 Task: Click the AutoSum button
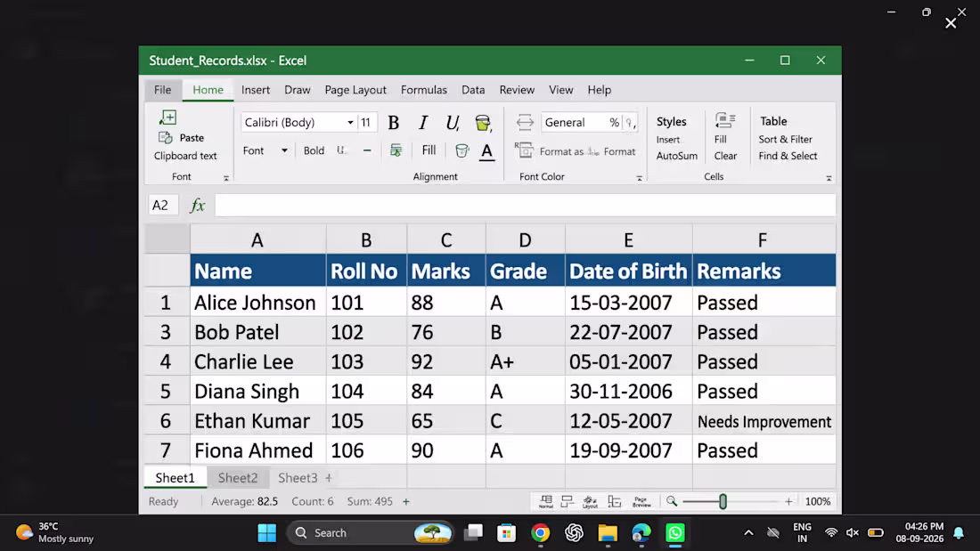click(x=676, y=156)
